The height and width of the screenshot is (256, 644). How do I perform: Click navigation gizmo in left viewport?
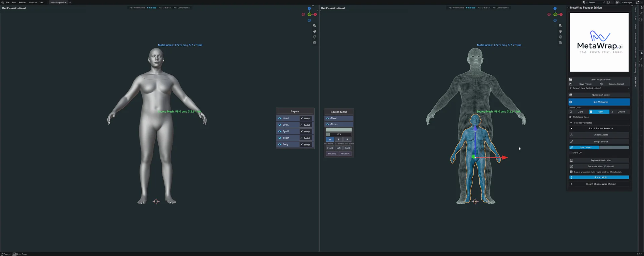coord(309,14)
